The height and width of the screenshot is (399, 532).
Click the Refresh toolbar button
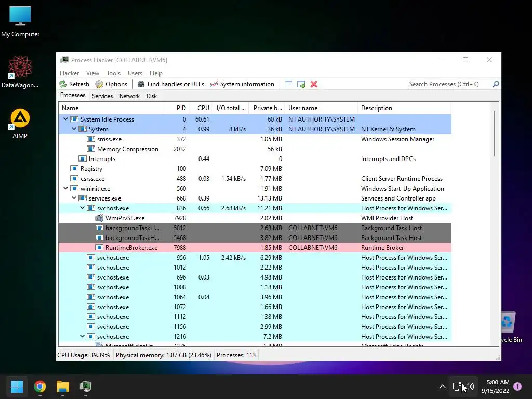click(74, 84)
